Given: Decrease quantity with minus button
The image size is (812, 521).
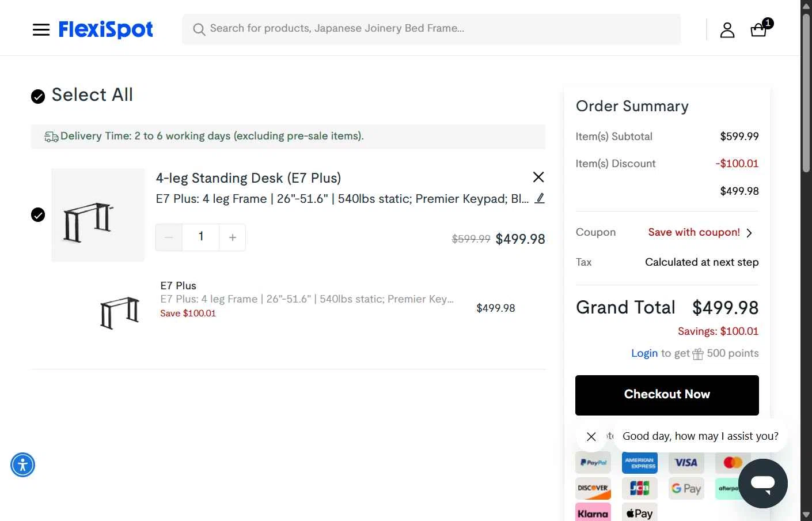Looking at the screenshot, I should click(169, 237).
